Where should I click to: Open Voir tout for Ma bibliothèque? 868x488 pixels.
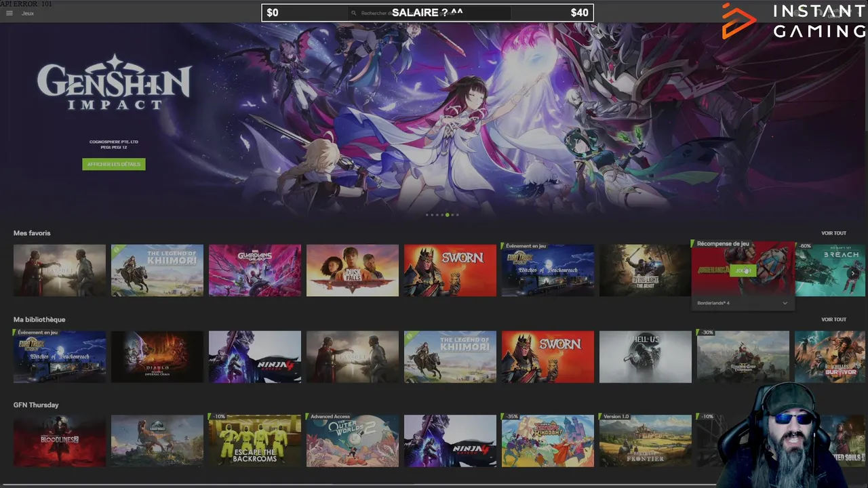pyautogui.click(x=833, y=319)
